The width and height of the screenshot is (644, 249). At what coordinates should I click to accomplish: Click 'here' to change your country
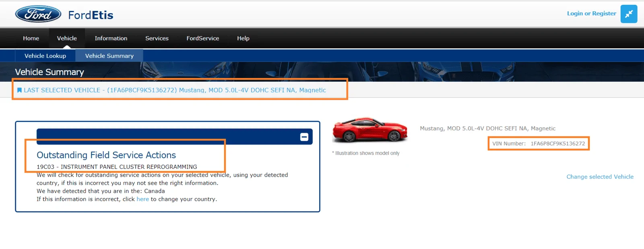[142, 199]
